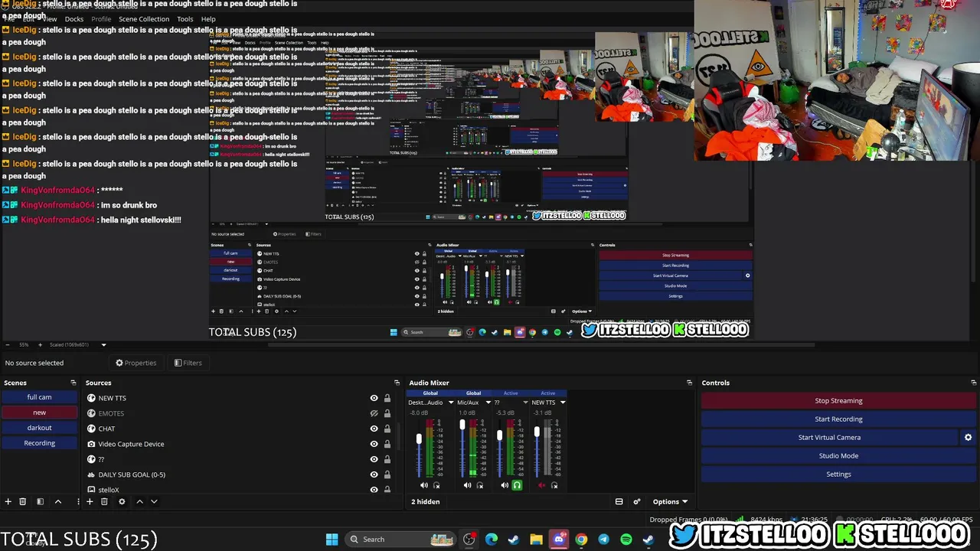Toggle lock on the CHAT source
The height and width of the screenshot is (551, 980).
(387, 429)
